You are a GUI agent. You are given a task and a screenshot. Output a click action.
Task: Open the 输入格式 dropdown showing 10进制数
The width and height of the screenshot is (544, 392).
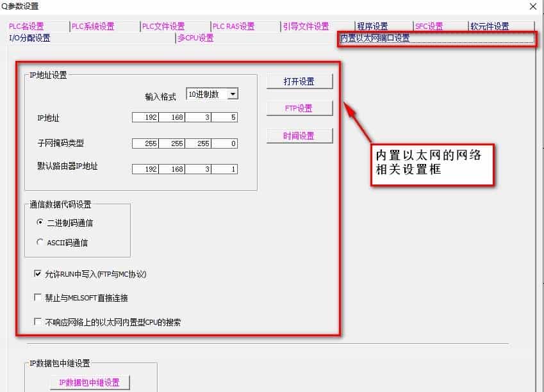coord(232,93)
